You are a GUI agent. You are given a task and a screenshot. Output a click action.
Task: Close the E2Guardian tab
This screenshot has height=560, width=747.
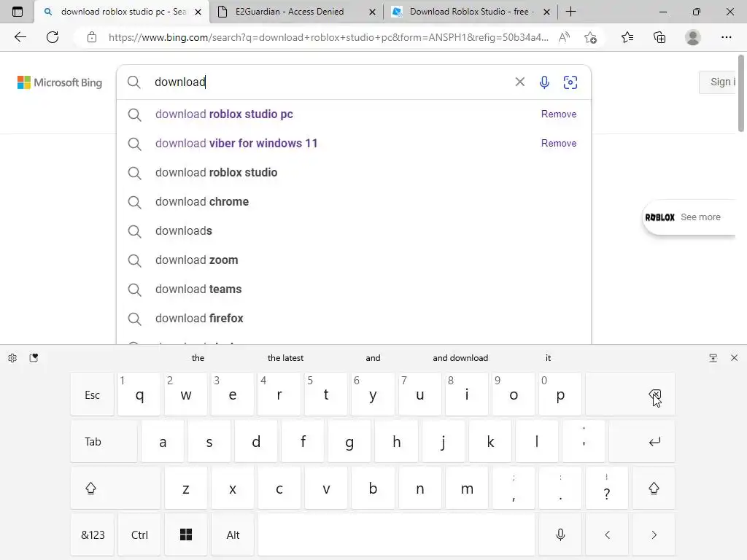[373, 12]
